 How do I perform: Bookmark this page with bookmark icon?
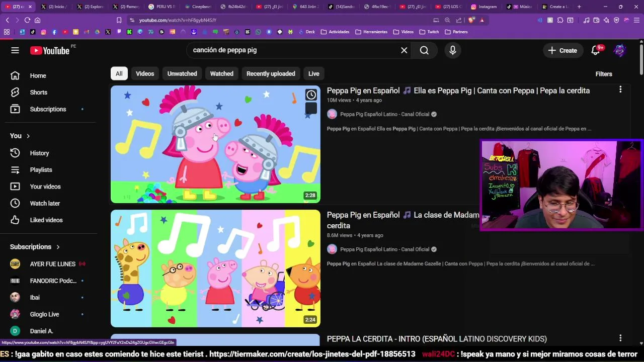119,20
